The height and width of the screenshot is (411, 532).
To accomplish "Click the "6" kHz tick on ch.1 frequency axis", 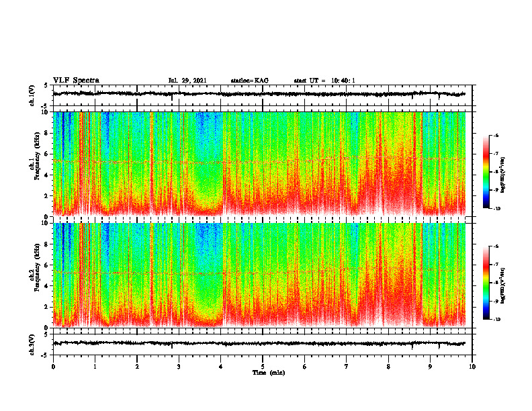I will click(46, 154).
